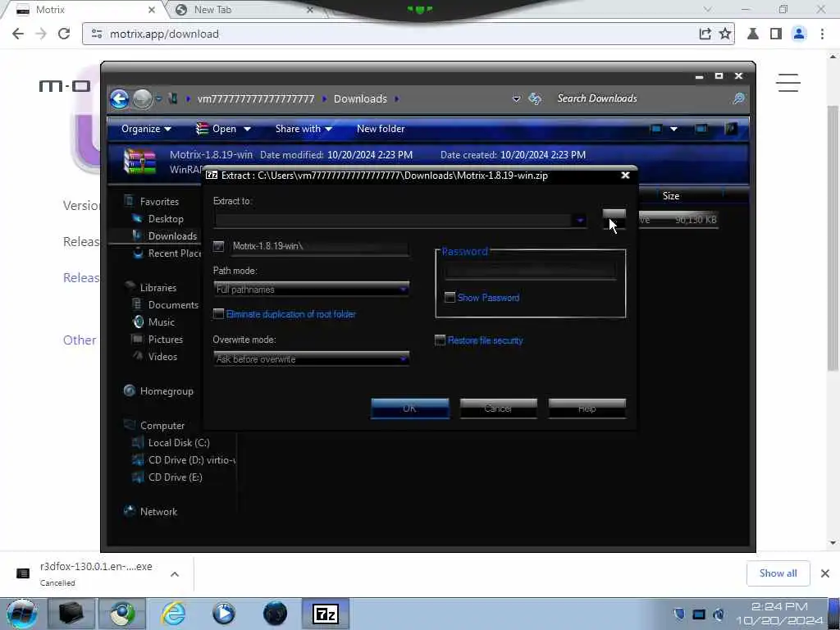Select Local Disk (C:) in sidebar
The width and height of the screenshot is (840, 630).
[179, 442]
